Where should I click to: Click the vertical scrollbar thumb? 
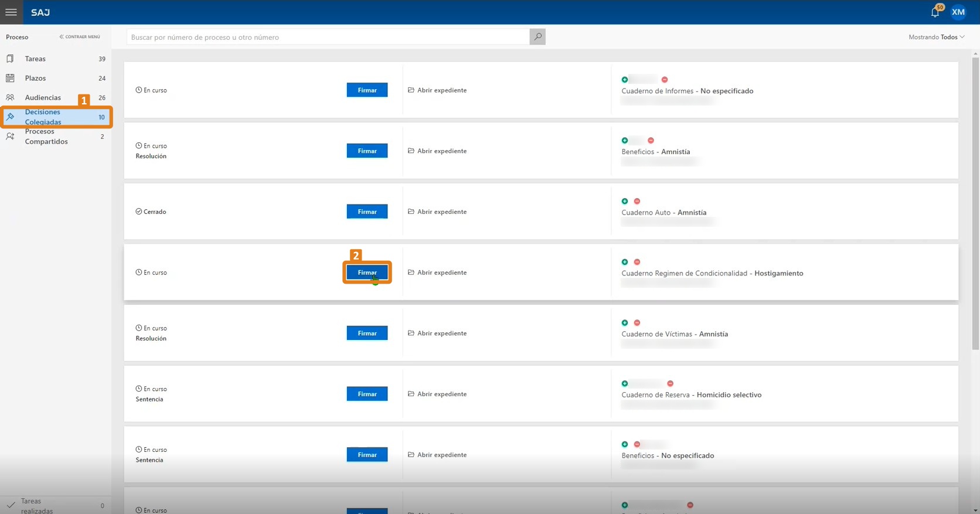point(975,202)
